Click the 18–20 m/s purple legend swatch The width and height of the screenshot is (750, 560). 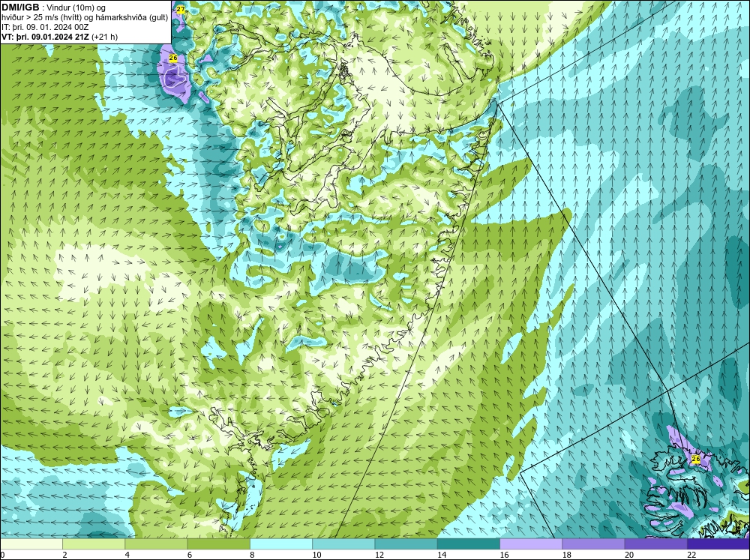(593, 544)
